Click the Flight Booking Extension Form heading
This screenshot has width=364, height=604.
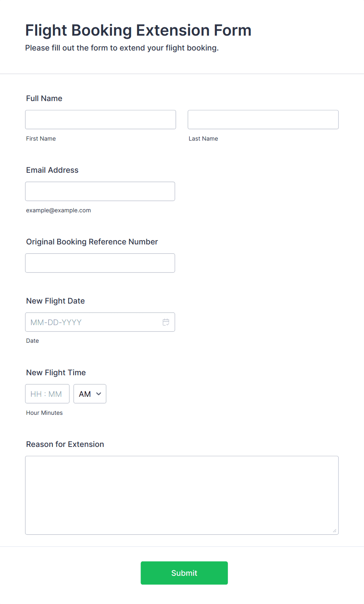(138, 30)
